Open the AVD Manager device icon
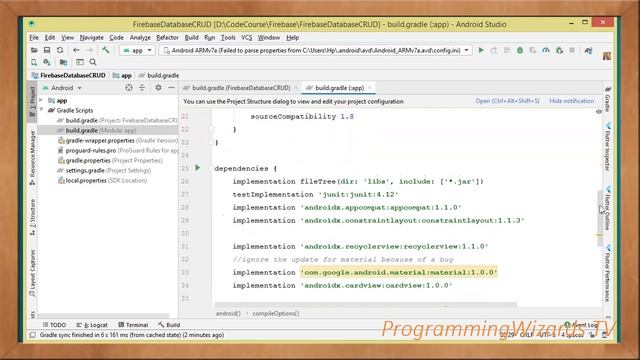Screen dimensions: 640x360 pyautogui.click(x=34, y=62)
